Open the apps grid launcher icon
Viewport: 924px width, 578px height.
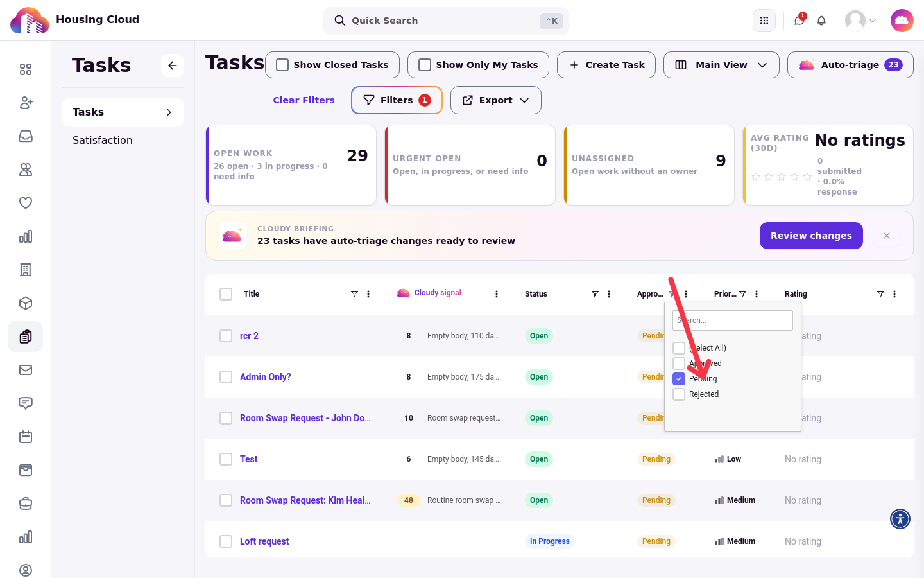tap(764, 21)
